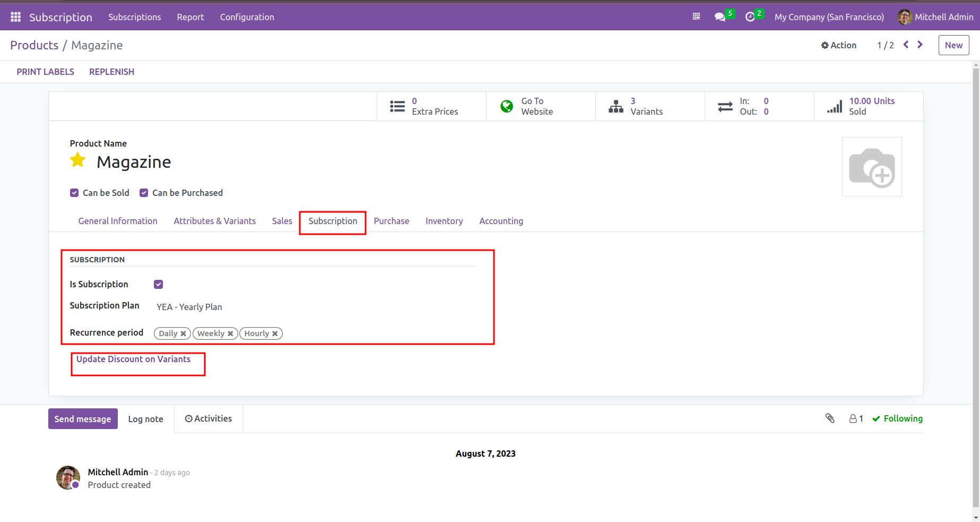Toggle the Can be Sold checkbox

(x=74, y=193)
